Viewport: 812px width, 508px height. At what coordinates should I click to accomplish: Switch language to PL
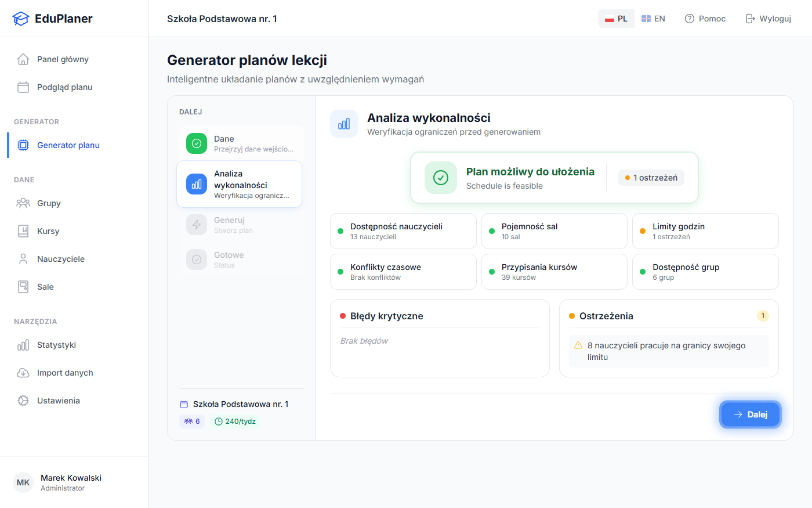tap(616, 19)
